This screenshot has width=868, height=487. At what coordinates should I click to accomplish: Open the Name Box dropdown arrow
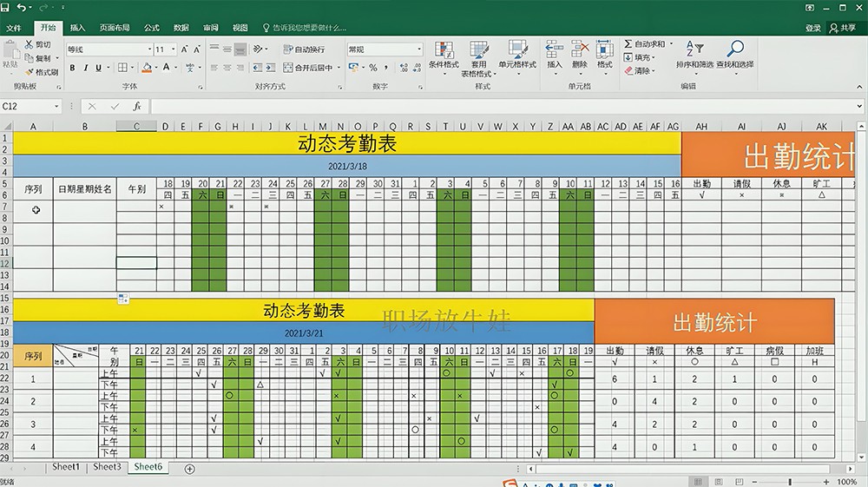coord(56,106)
